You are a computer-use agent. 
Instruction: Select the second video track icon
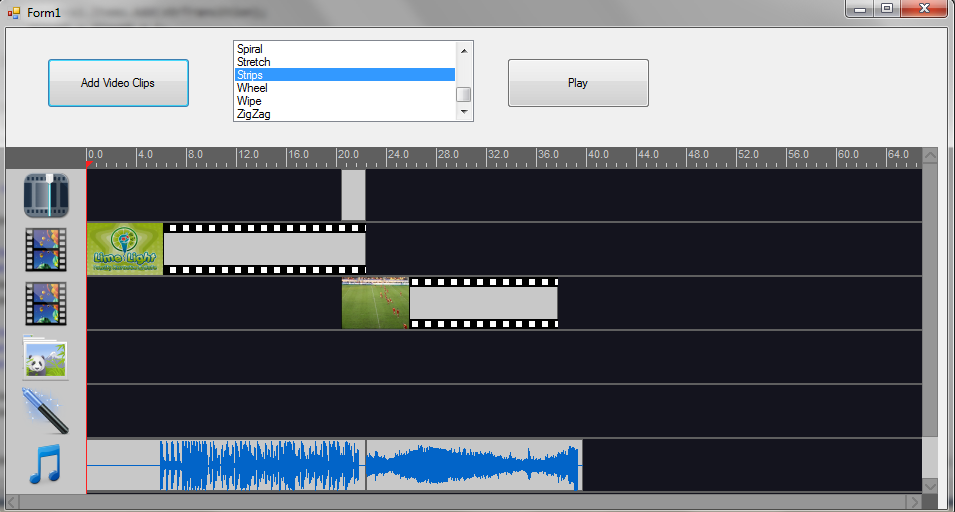coord(46,303)
